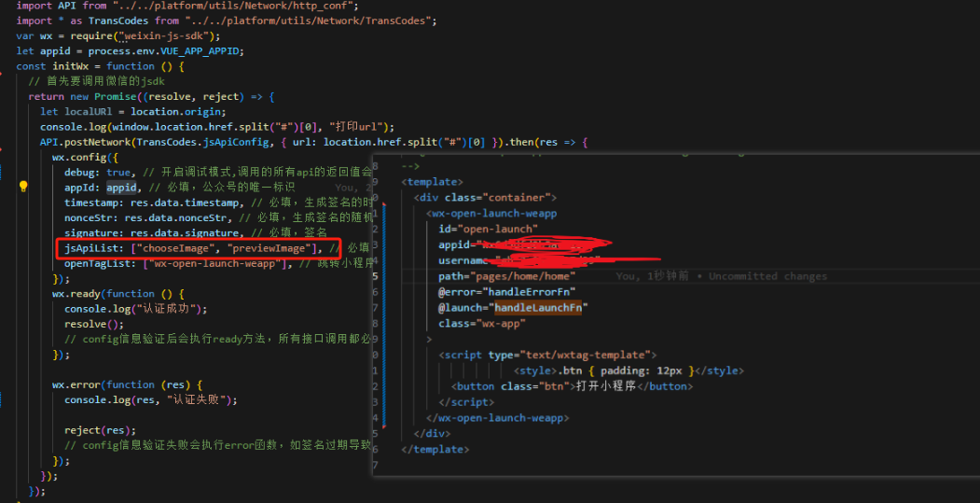The height and width of the screenshot is (503, 980).
Task: Click the closing </wx-open-launch-weapp> tag
Action: pos(498,418)
